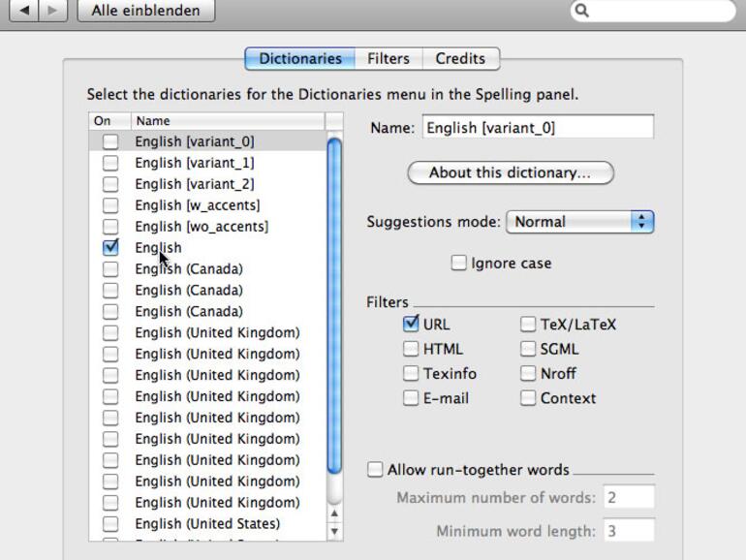Enable the E-mail filter
Viewport: 746px width, 560px height.
point(411,398)
